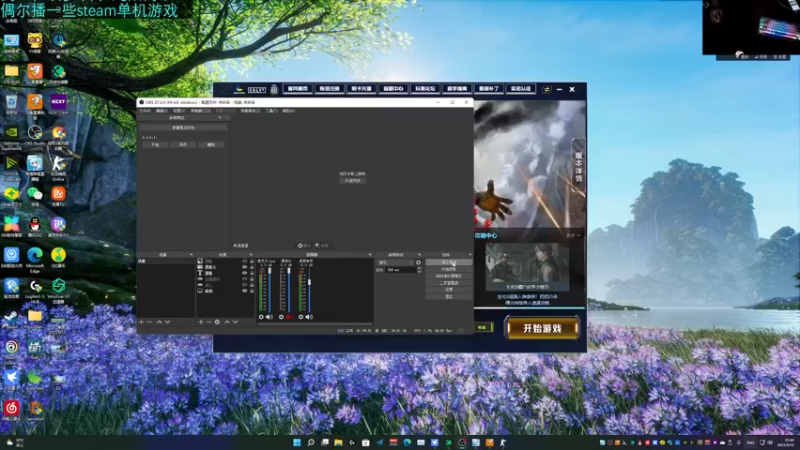Toggle visibility of the text source row
This screenshot has width=800, height=450.
click(x=244, y=273)
